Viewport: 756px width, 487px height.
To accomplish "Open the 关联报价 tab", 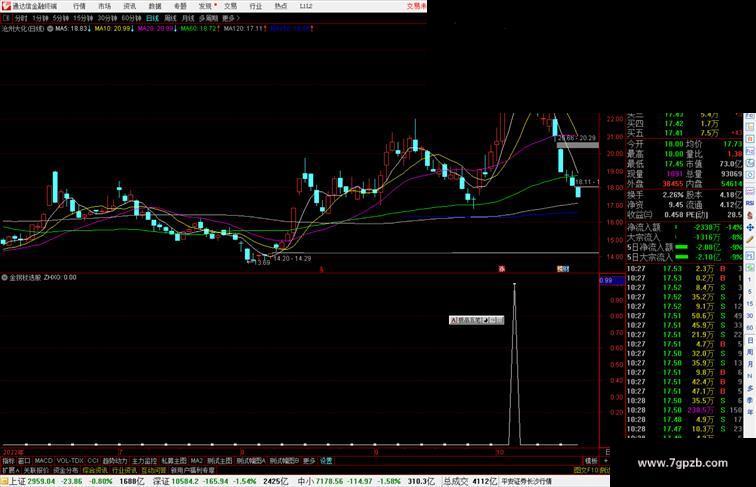I will click(36, 470).
